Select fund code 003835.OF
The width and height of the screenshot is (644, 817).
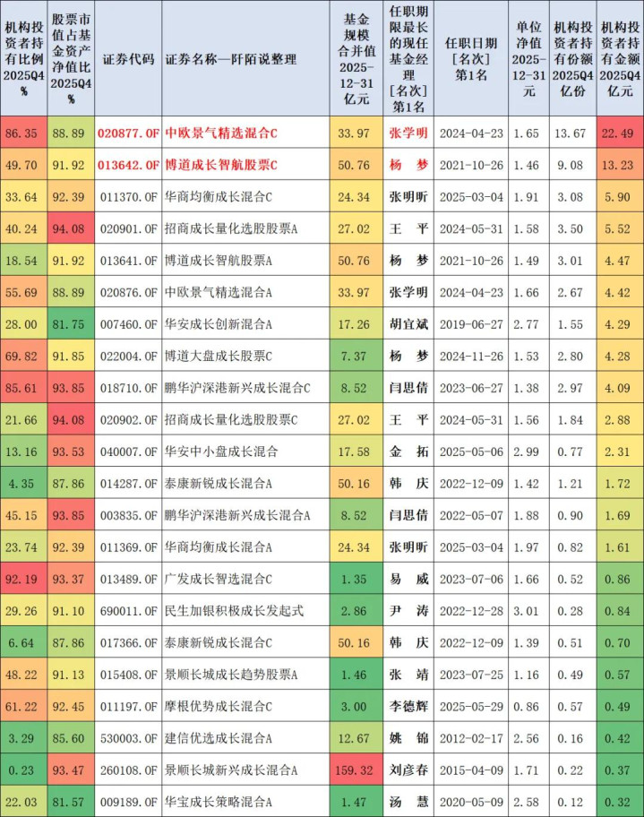(128, 515)
